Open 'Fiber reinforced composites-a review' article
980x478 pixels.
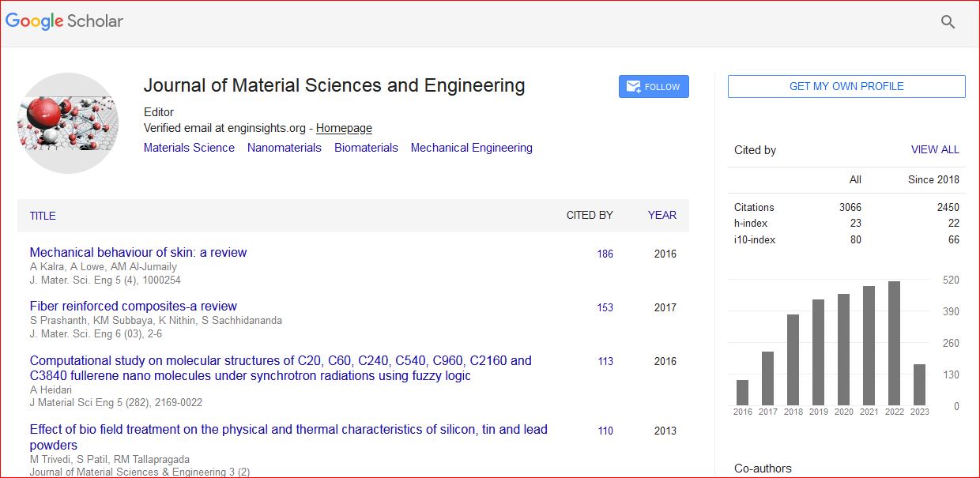[x=133, y=307]
